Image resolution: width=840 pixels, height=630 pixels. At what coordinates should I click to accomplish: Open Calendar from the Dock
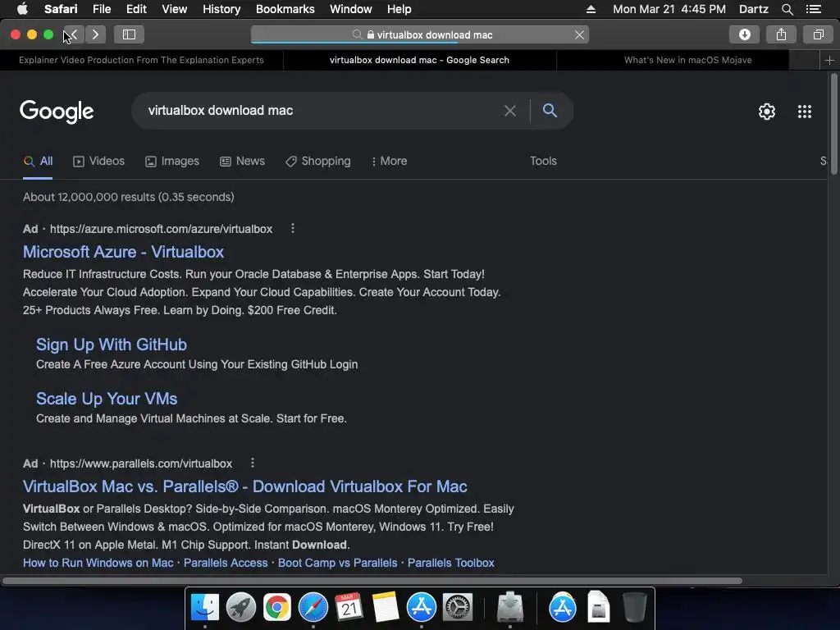349,608
